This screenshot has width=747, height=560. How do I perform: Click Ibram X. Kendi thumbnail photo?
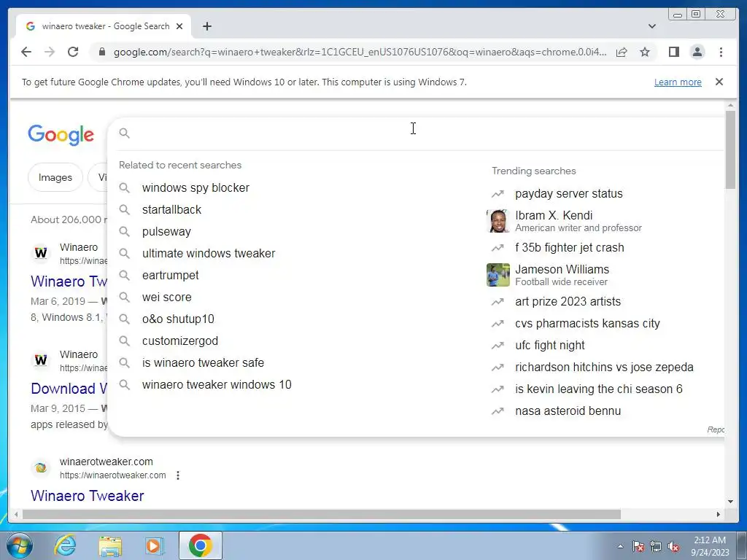tap(498, 221)
